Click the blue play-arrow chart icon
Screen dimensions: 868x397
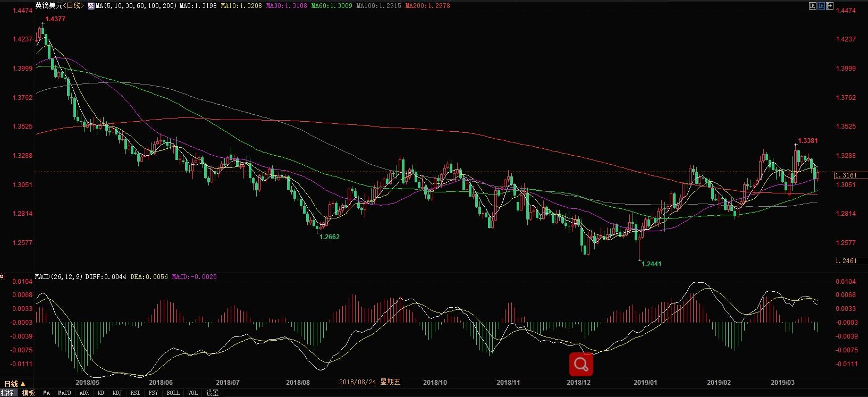[821, 6]
